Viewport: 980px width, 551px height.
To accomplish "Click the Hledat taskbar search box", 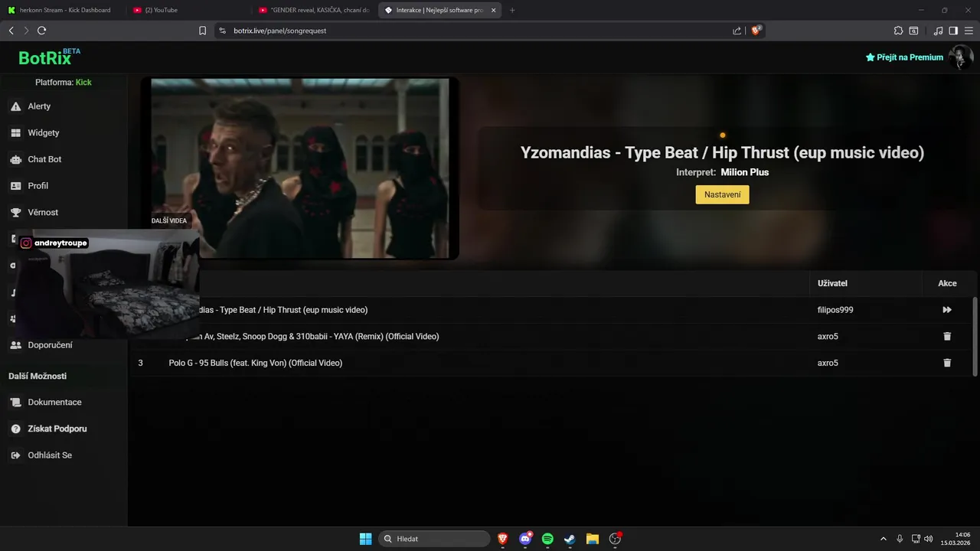I will click(x=434, y=539).
